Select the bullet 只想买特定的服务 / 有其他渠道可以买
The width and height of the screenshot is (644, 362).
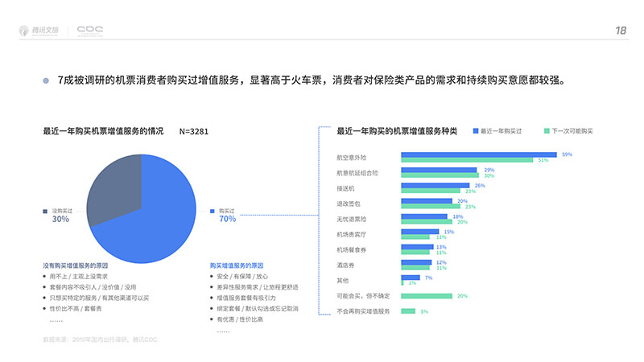coord(99,298)
